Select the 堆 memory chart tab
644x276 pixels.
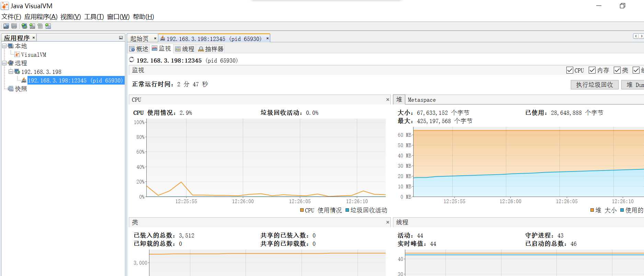tap(399, 100)
